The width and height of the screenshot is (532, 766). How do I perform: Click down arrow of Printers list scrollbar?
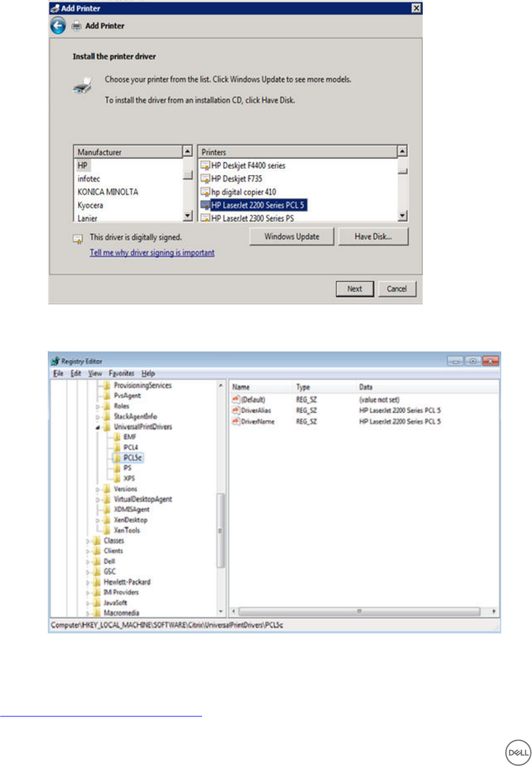[402, 215]
